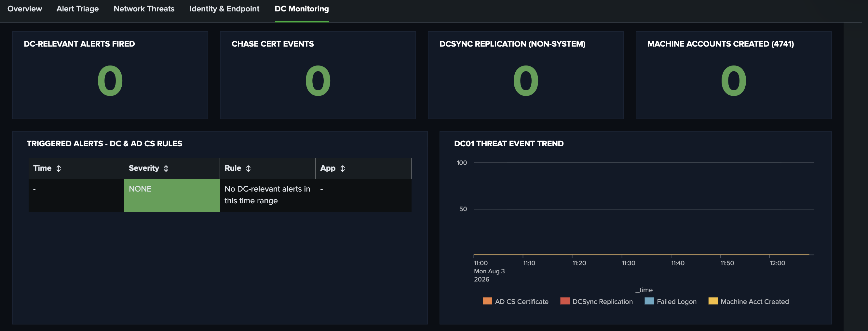The image size is (868, 331).
Task: Click the 11:20 axis label
Action: pos(579,263)
